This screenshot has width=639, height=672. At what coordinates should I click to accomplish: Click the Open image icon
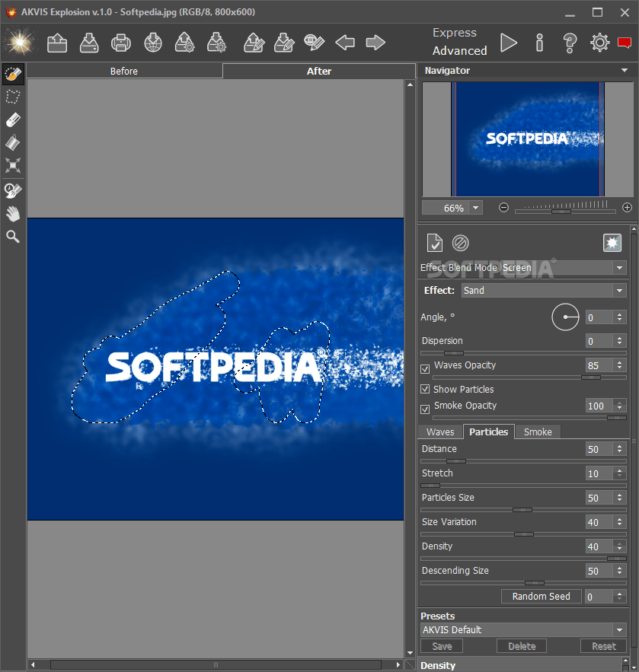click(57, 43)
